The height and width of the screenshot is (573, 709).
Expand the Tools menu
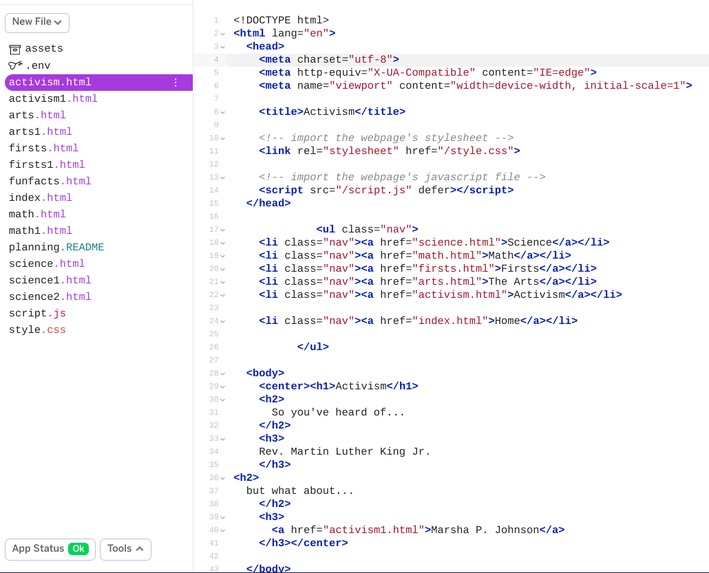pos(125,549)
